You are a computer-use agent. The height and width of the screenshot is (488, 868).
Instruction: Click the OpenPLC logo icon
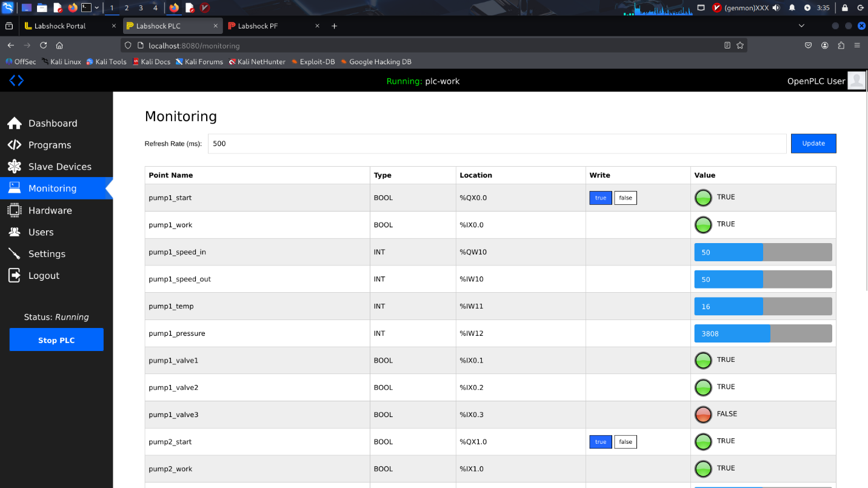16,81
